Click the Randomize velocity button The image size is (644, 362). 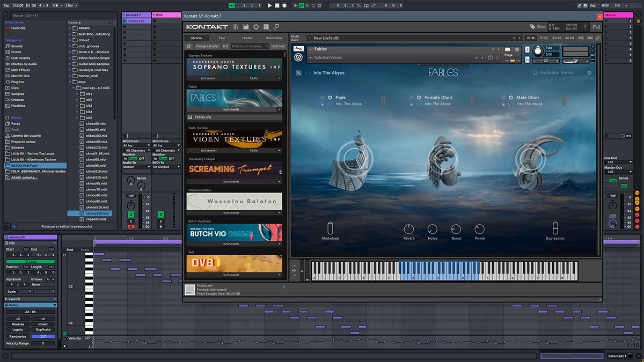tap(18, 336)
